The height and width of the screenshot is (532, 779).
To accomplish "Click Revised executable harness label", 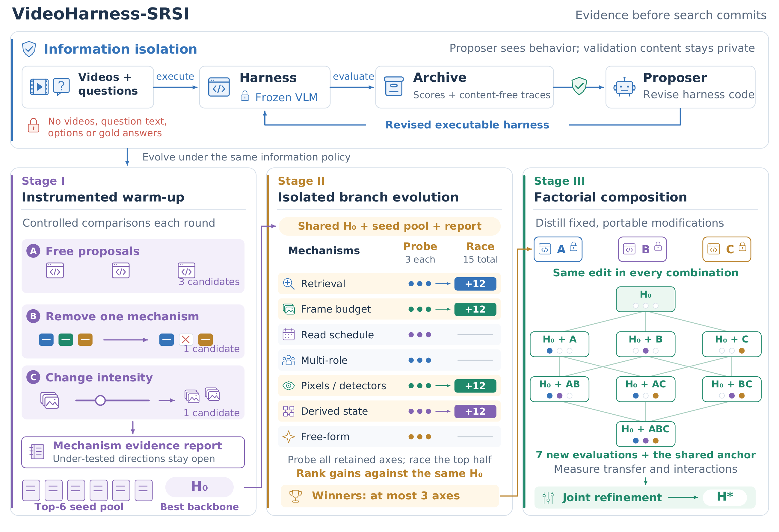I will (x=467, y=125).
